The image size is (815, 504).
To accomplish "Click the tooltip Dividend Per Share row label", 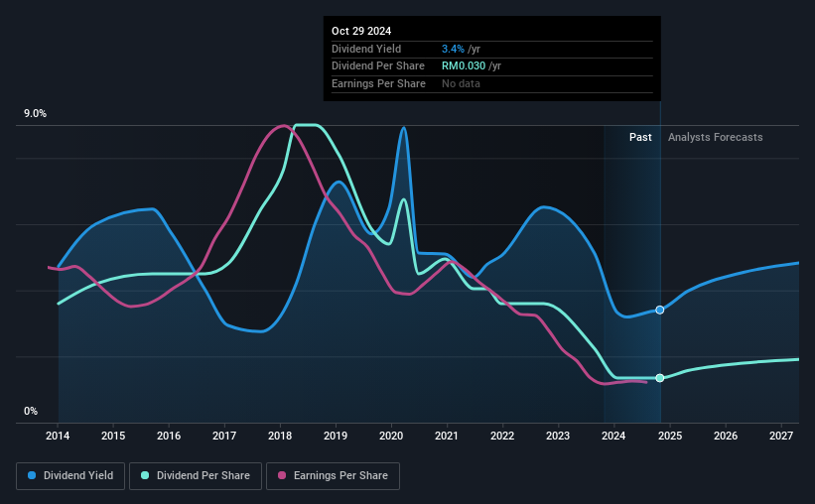I will [378, 66].
